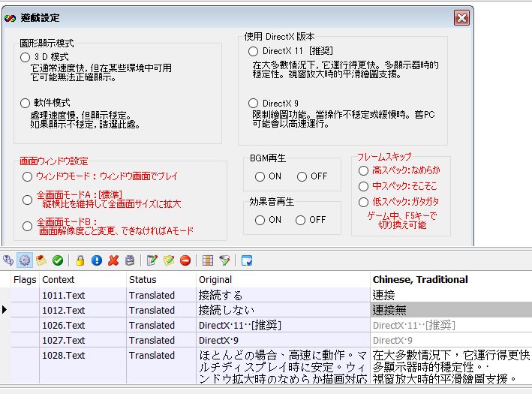Enable 効果音再生 ON radio button

coord(260,220)
